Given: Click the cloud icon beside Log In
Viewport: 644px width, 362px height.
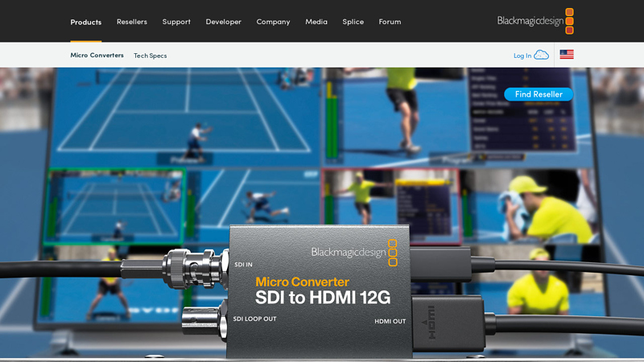Looking at the screenshot, I should [x=542, y=55].
